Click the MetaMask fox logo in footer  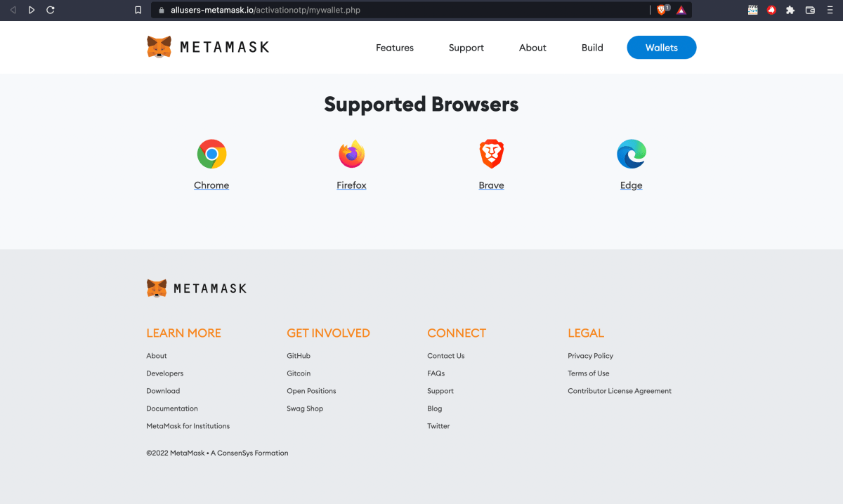coord(157,288)
